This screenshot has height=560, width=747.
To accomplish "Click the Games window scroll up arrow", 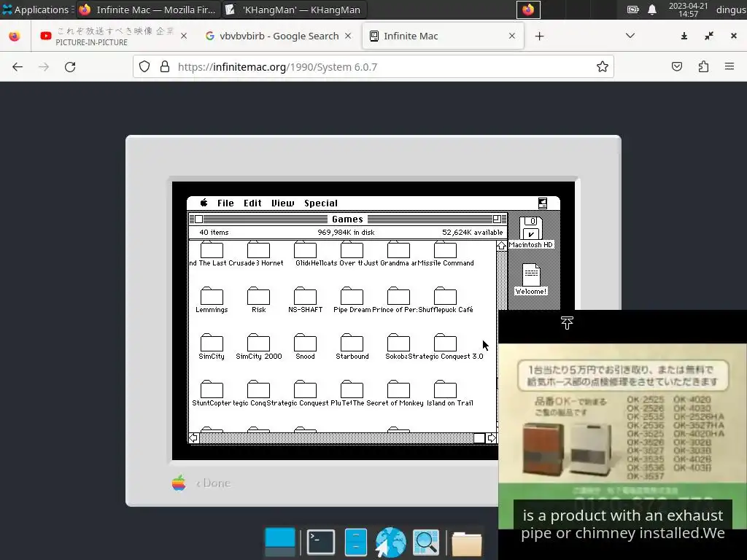I will point(501,246).
